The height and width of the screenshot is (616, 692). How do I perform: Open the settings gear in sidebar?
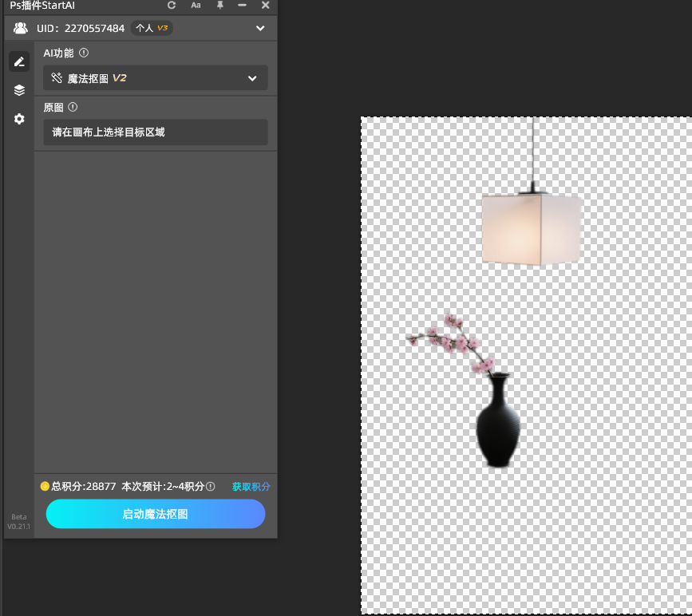[x=19, y=119]
